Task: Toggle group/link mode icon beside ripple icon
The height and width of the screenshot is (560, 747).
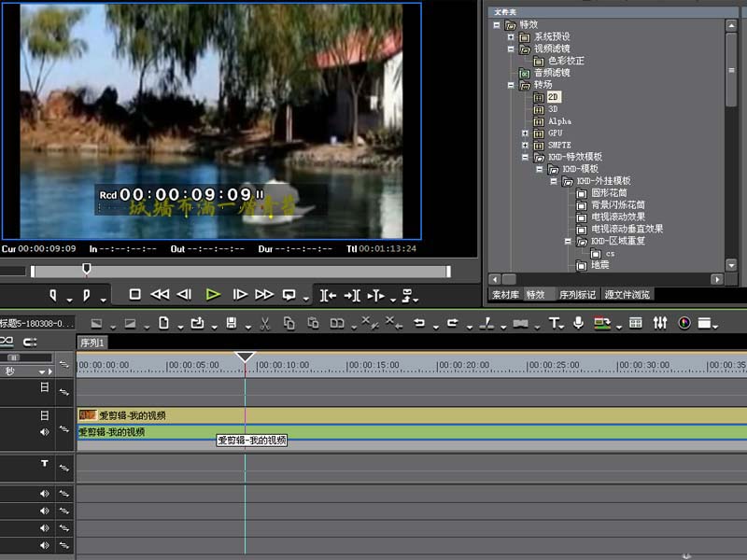Action: coord(30,342)
